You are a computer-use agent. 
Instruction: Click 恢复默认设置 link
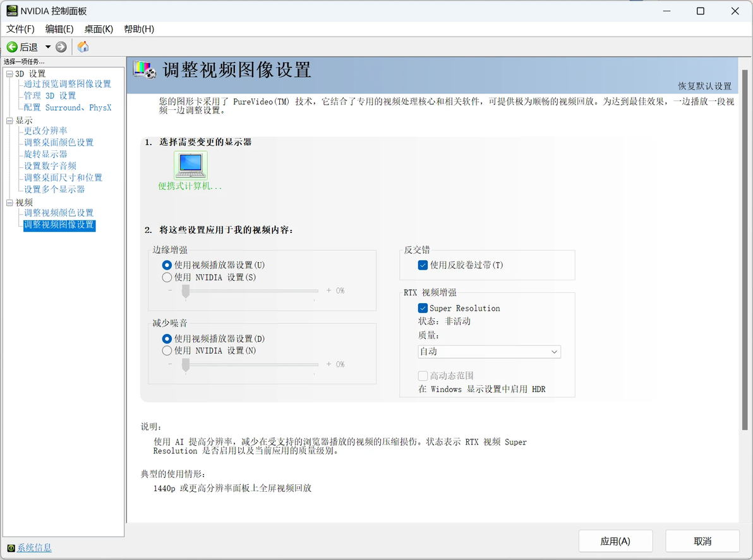(x=704, y=86)
